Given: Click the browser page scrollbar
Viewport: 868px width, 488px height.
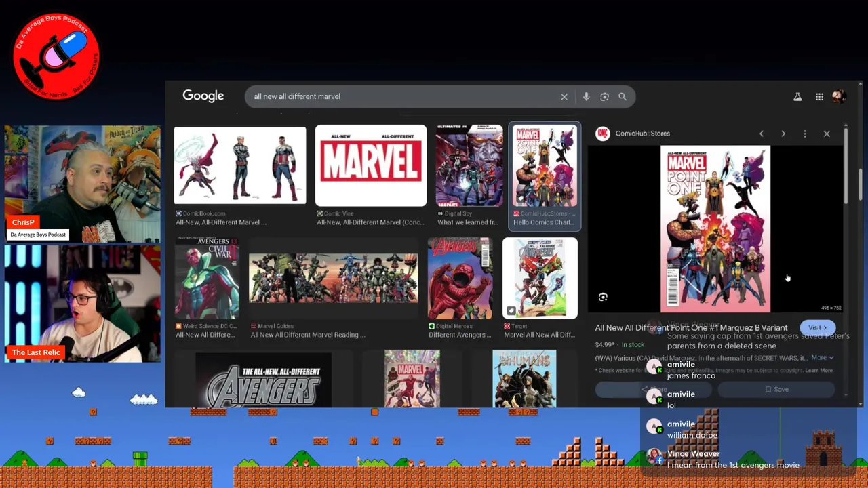Looking at the screenshot, I should click(x=861, y=183).
